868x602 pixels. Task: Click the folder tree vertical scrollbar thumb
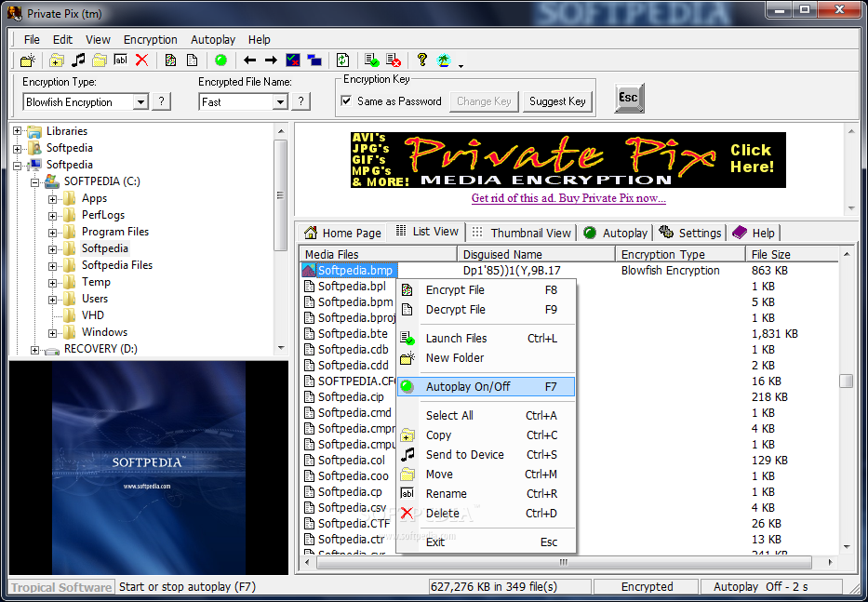[281, 195]
